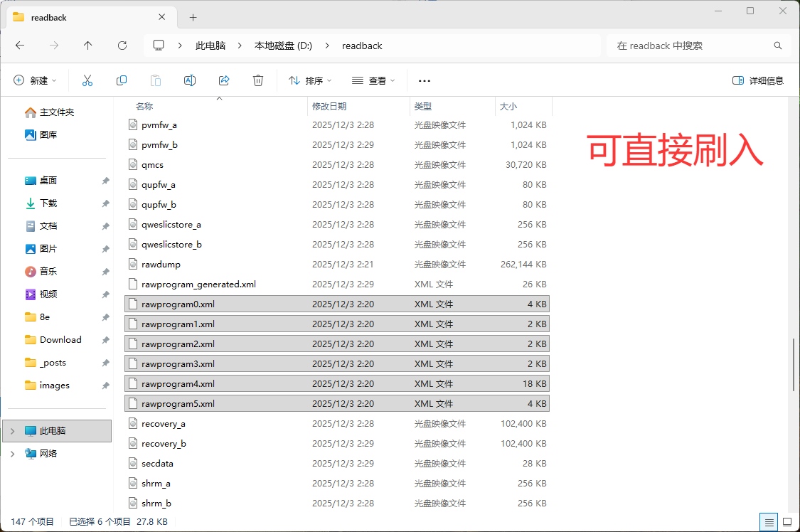Click the Share icon on the toolbar
The width and height of the screenshot is (800, 532).
(x=223, y=80)
